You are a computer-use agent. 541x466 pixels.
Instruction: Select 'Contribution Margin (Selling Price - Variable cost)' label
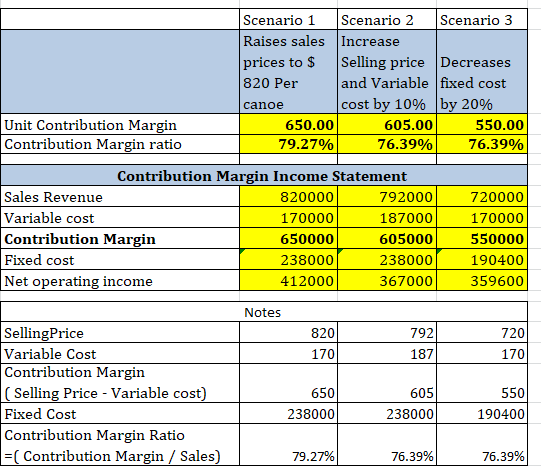point(120,383)
